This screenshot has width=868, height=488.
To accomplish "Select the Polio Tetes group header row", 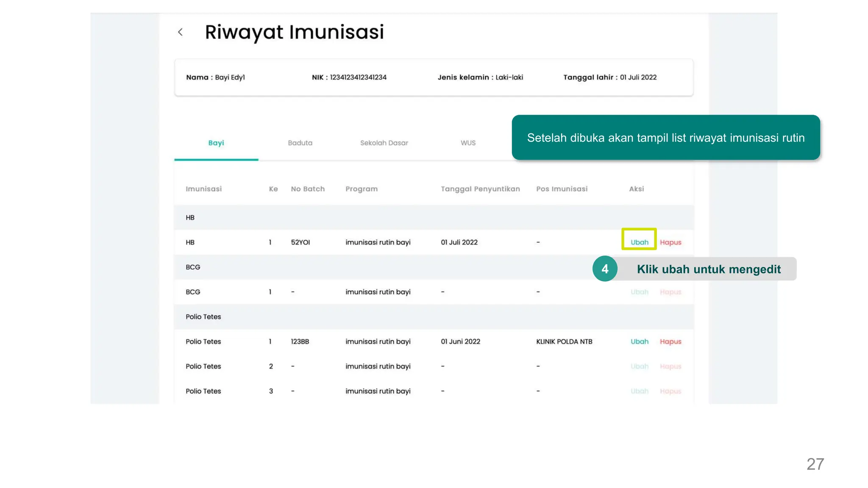I will (x=434, y=316).
